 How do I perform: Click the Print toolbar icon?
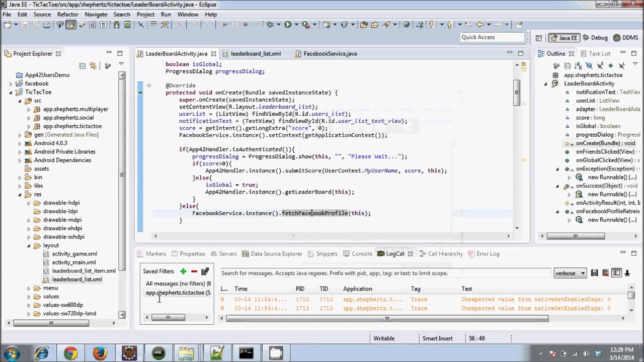47,25
